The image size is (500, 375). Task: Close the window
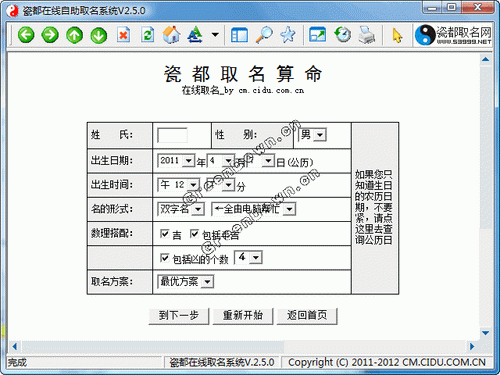(x=478, y=7)
